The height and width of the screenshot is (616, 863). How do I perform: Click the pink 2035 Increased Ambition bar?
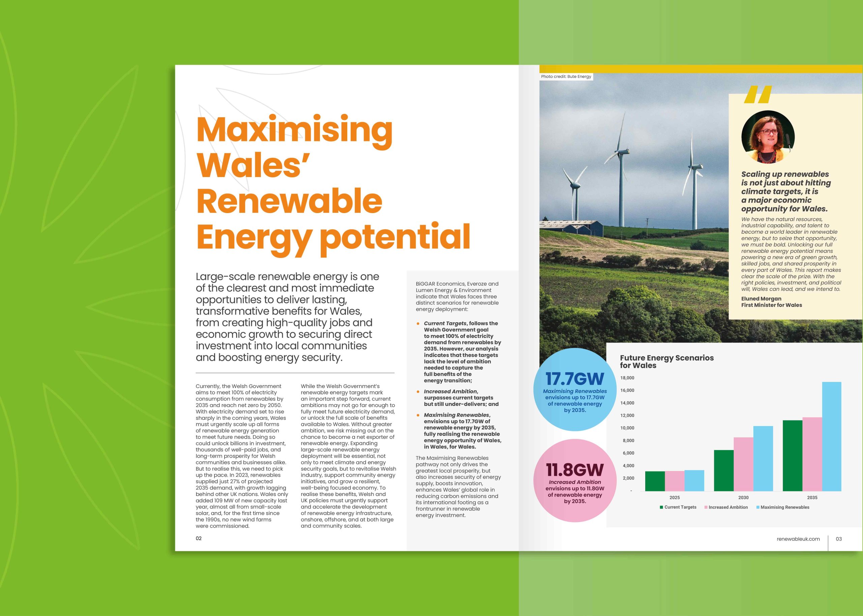pos(812,454)
